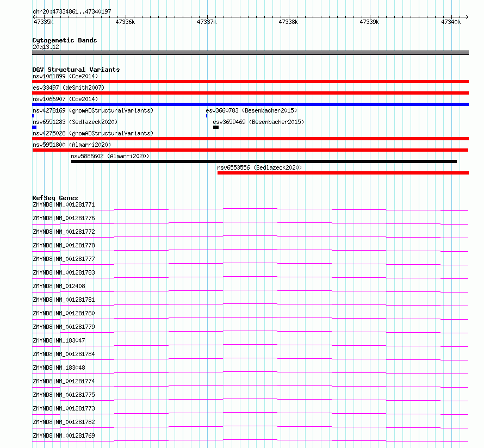Select transcript ZMYND8|NM_001281769
The image size is (484, 448).
[x=64, y=435]
